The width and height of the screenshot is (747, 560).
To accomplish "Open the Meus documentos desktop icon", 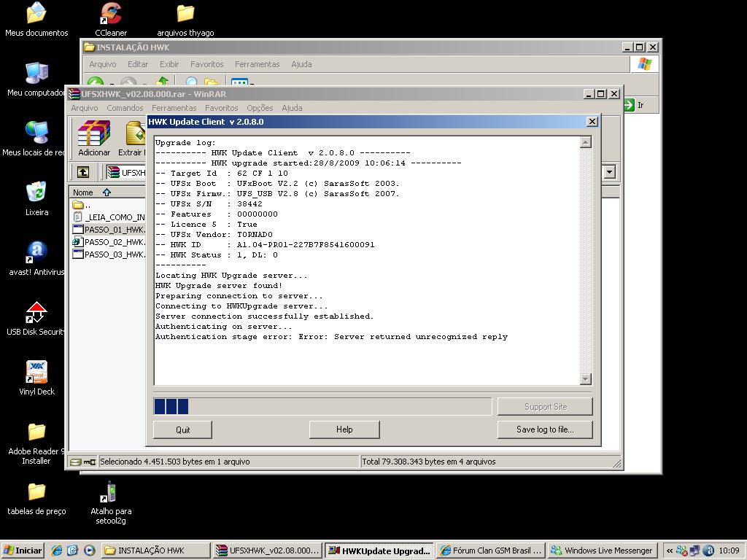I will point(36,20).
